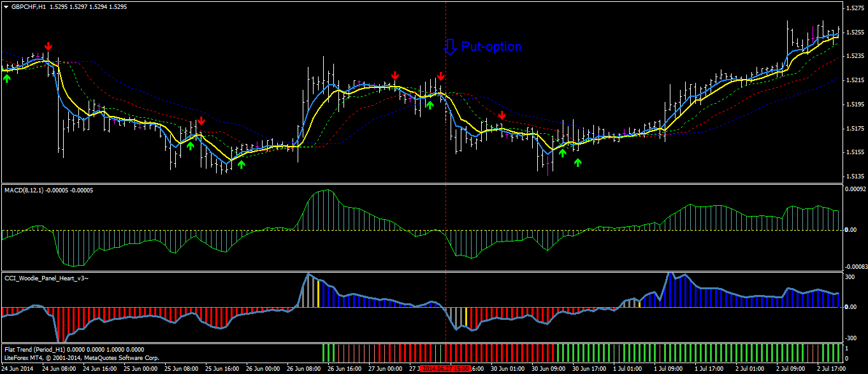Click the 25 Jun 08:00 time label
This screenshot has width=868, height=374.
(x=181, y=368)
